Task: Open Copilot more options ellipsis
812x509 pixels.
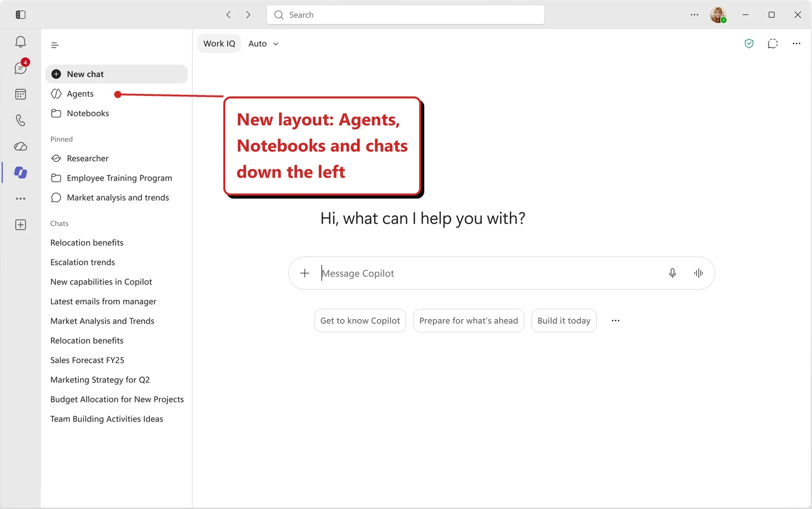Action: (x=796, y=44)
